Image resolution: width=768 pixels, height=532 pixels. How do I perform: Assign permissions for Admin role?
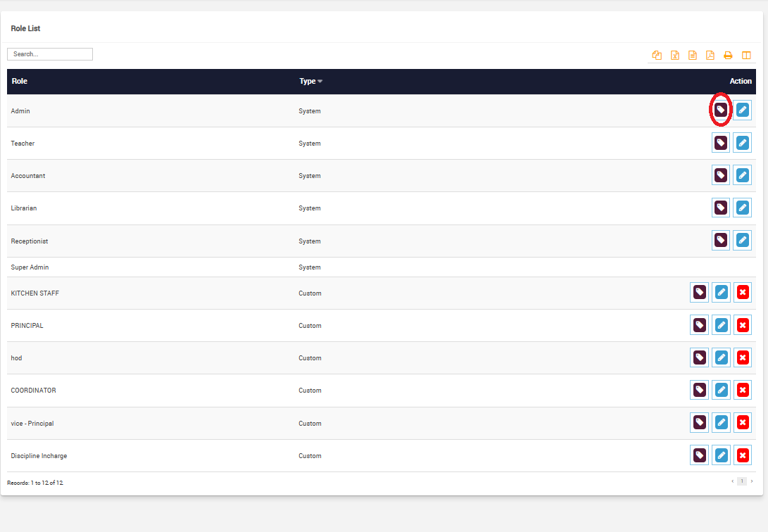click(x=720, y=110)
